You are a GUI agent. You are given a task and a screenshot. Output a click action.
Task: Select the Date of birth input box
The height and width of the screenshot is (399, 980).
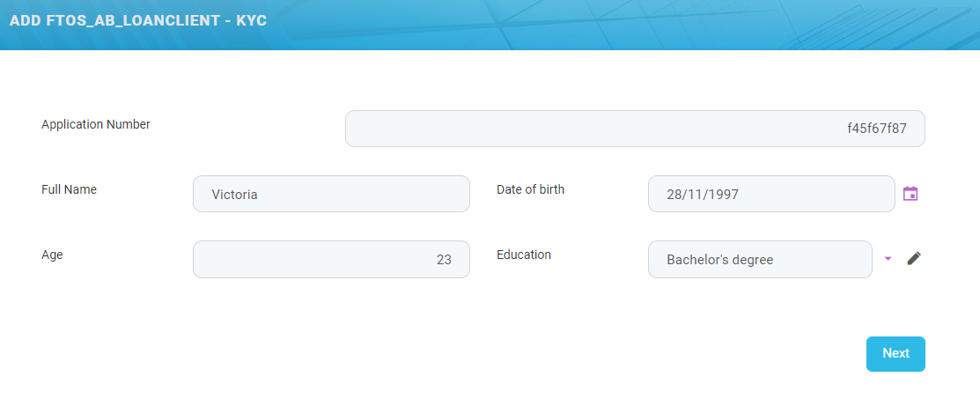pos(771,194)
